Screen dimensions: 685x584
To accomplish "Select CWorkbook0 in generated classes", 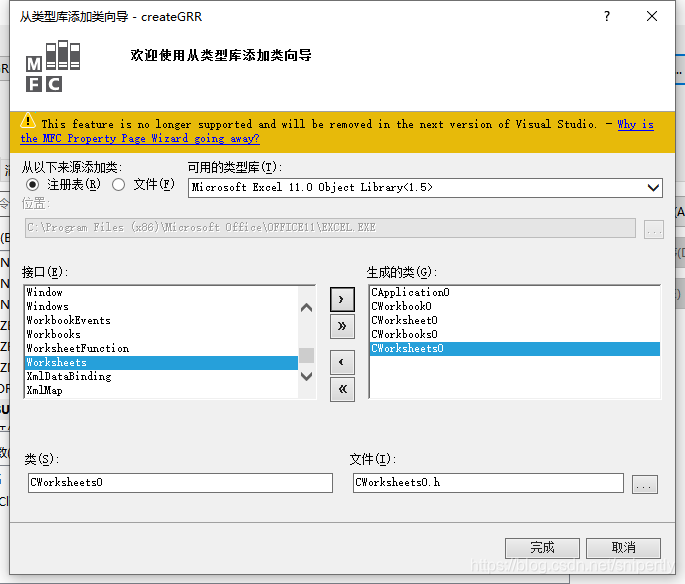I will coord(515,306).
